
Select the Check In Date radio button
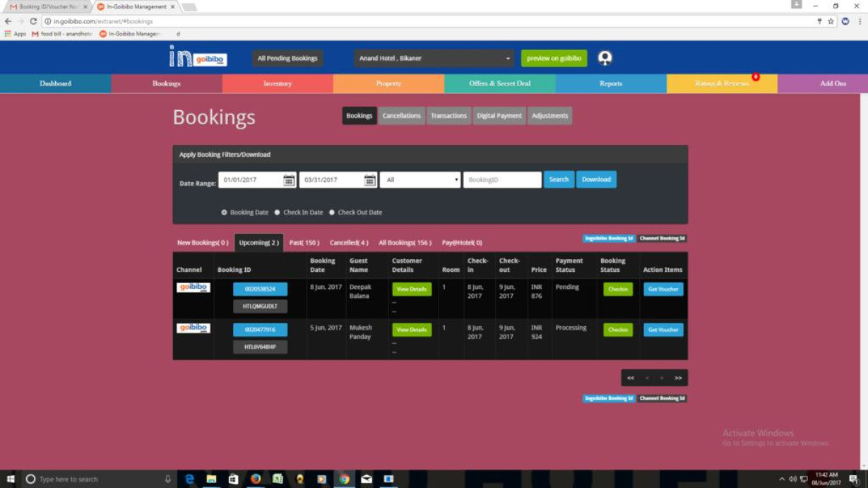pyautogui.click(x=277, y=213)
